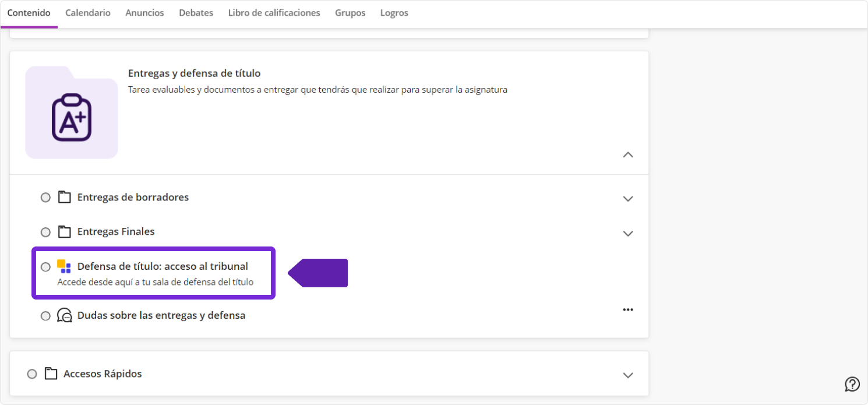This screenshot has height=405, width=868.
Task: Click the Defensa de título tool icon
Action: click(64, 266)
